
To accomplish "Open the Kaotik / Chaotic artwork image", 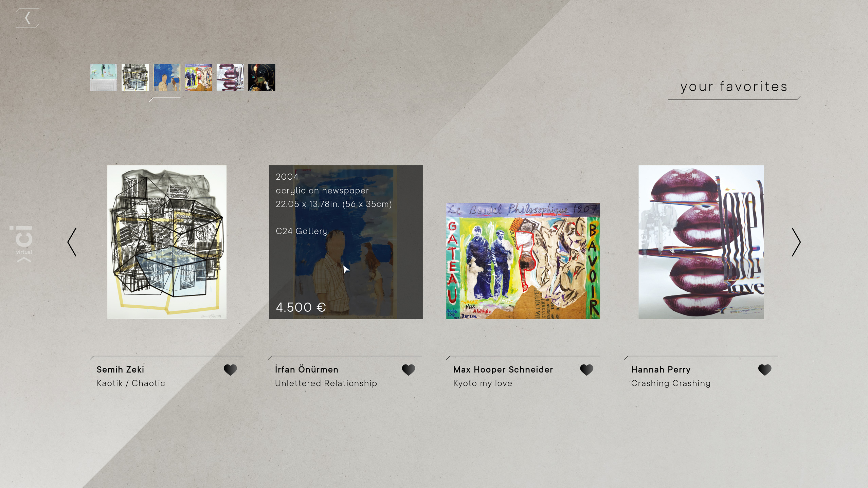I will pyautogui.click(x=167, y=242).
